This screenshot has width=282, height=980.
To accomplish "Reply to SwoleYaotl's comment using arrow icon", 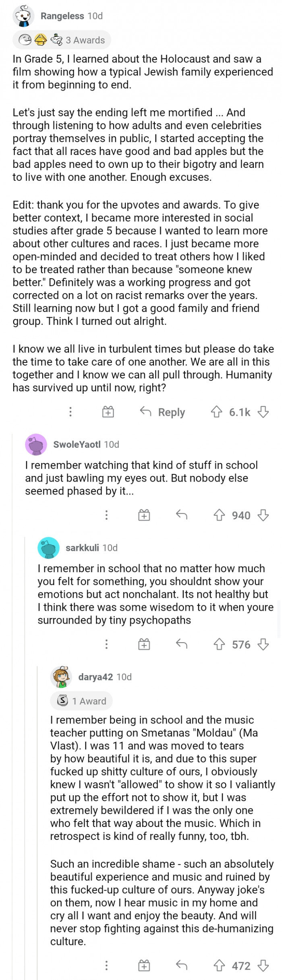I will tap(182, 515).
